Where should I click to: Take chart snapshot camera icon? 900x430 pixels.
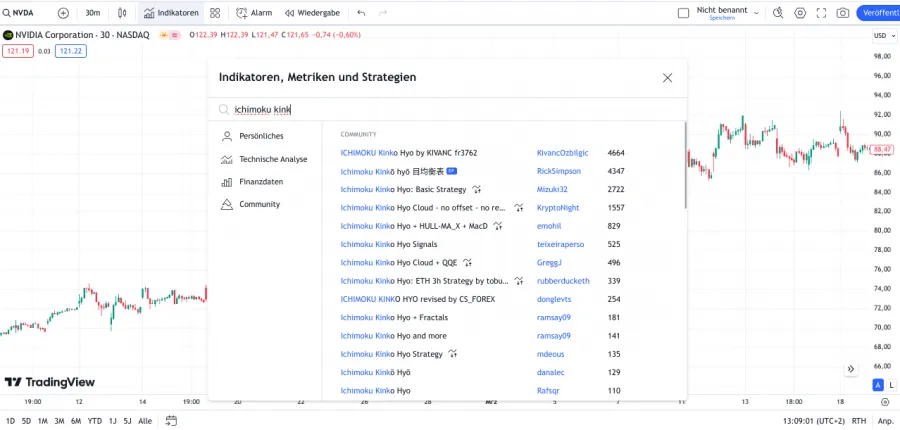tap(843, 13)
